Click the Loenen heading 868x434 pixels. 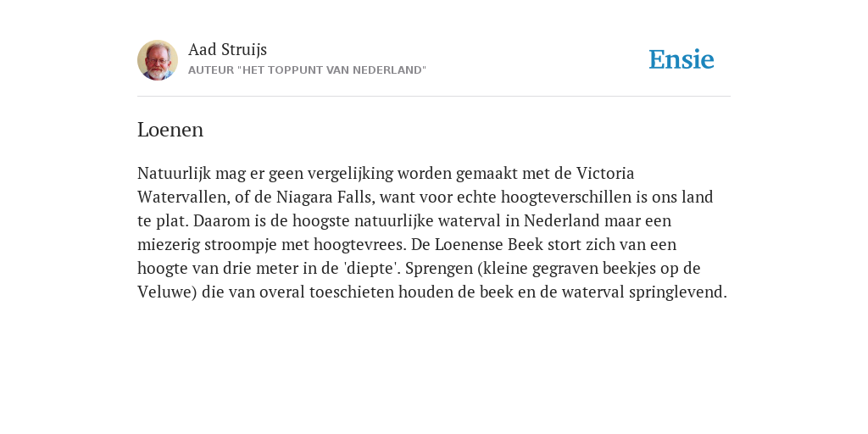(170, 130)
